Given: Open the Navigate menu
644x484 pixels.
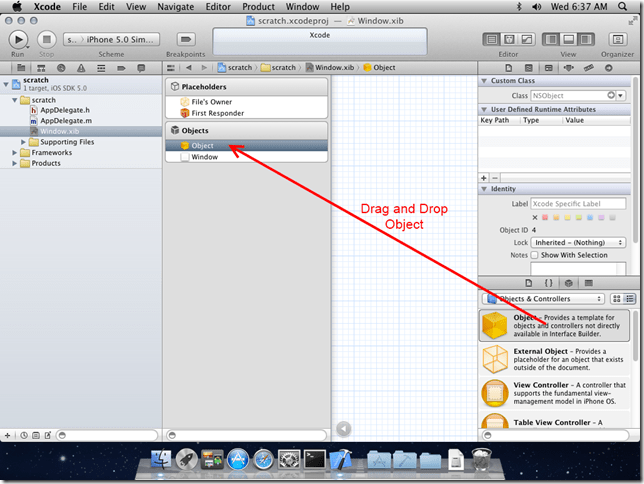Looking at the screenshot, I should [176, 7].
